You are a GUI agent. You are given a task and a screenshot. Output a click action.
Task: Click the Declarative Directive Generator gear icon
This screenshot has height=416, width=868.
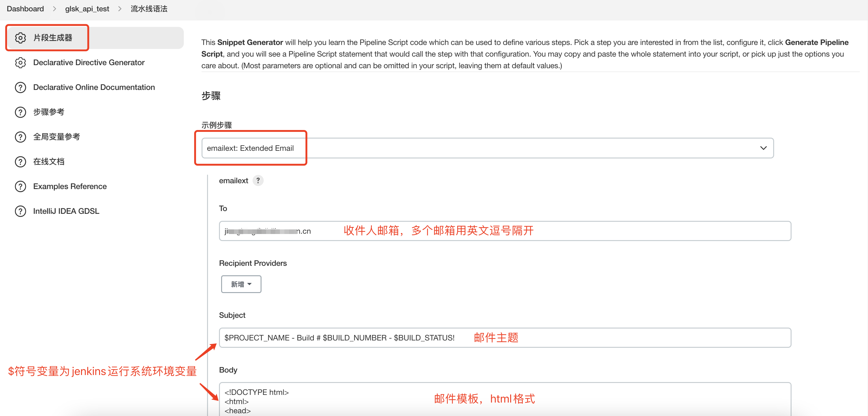[x=20, y=63]
